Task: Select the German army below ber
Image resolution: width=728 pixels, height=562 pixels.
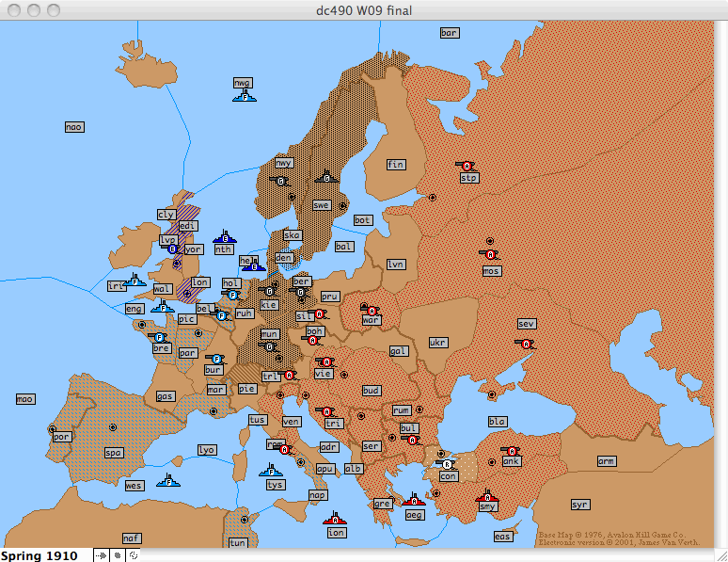Action: [x=300, y=293]
